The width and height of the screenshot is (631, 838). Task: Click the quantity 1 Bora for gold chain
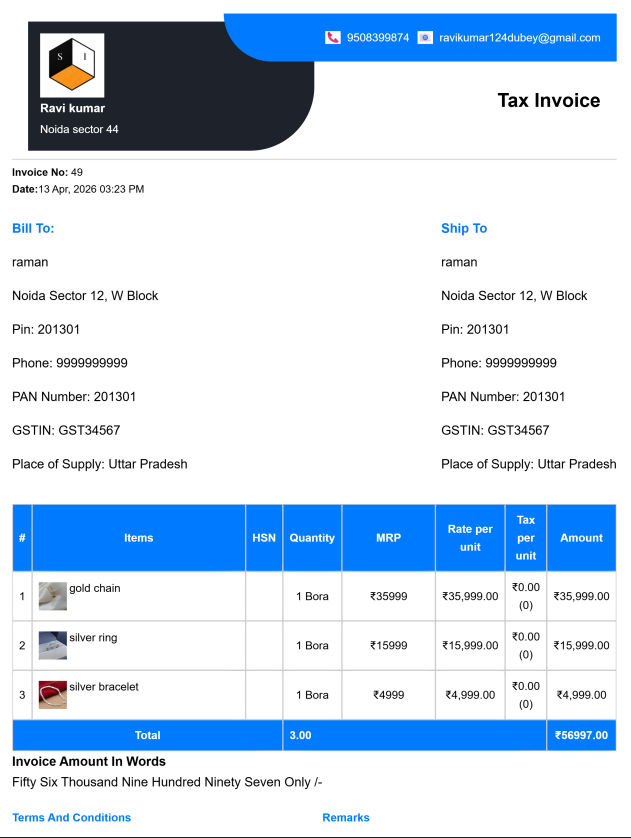pyautogui.click(x=312, y=596)
